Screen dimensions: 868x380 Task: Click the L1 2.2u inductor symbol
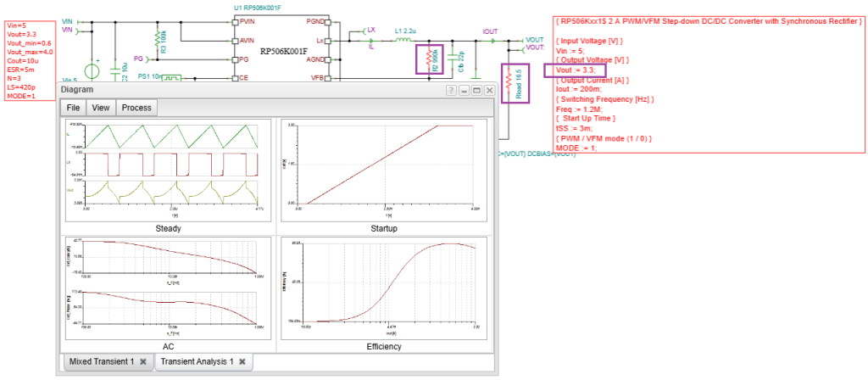[x=403, y=40]
